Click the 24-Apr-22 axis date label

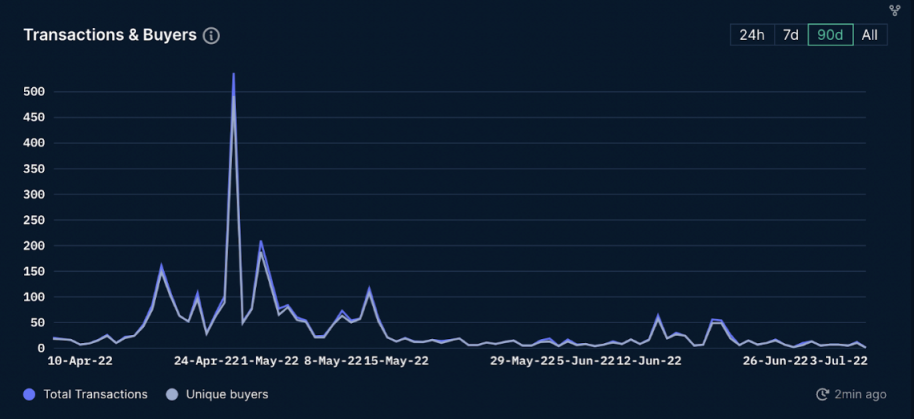point(206,361)
